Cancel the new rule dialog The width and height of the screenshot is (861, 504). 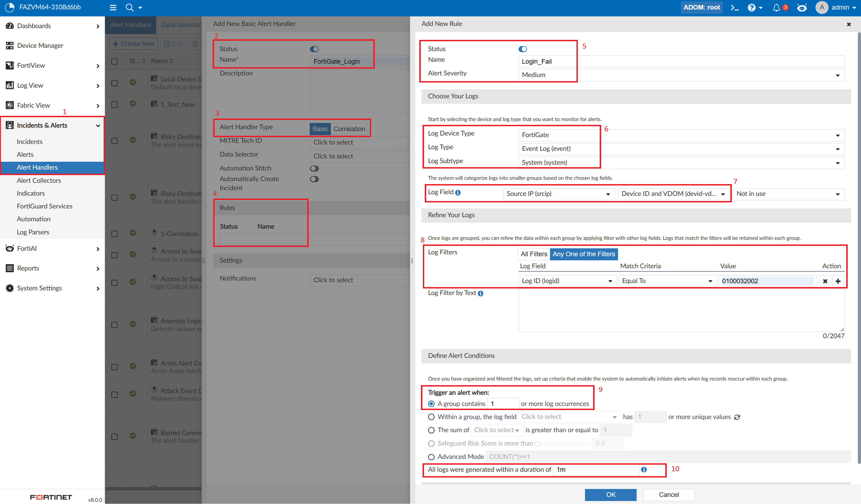(669, 495)
